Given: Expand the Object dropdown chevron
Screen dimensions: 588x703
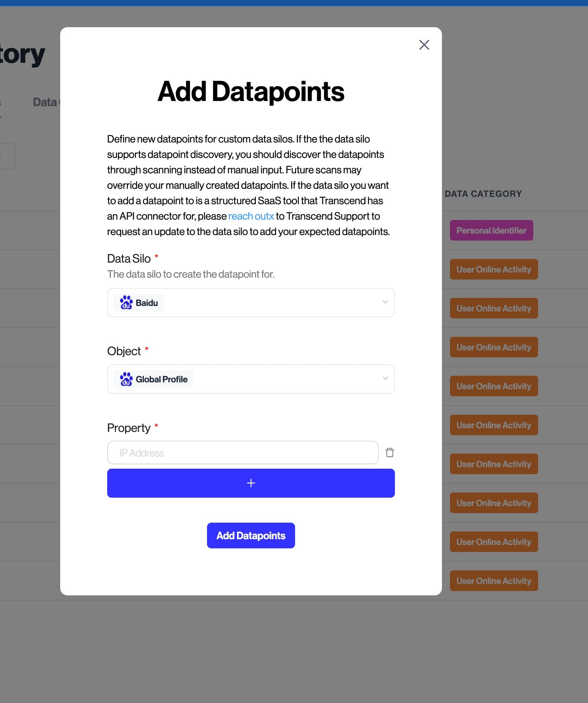Looking at the screenshot, I should [x=385, y=378].
